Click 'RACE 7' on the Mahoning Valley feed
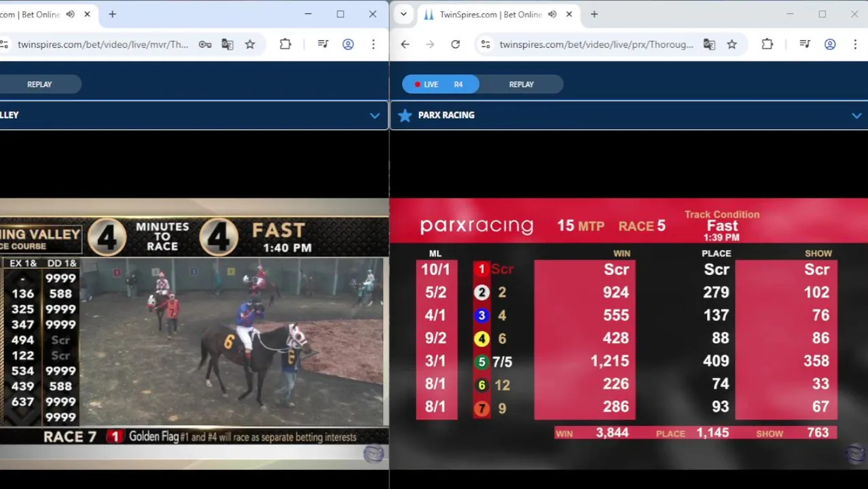 tap(70, 437)
